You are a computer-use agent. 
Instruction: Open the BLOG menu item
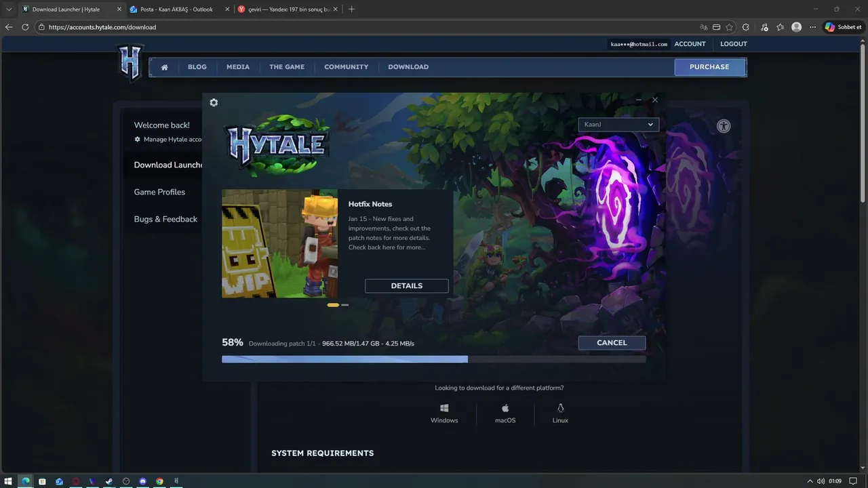coord(197,67)
